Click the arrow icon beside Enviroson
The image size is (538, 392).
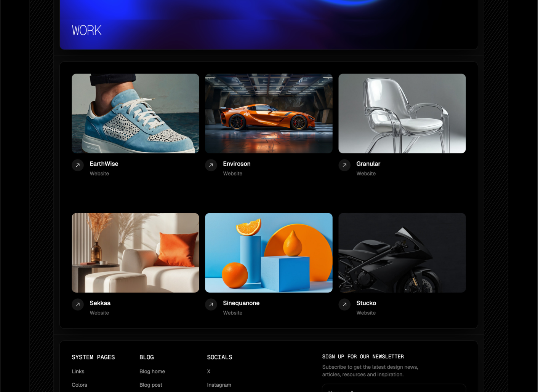211,165
